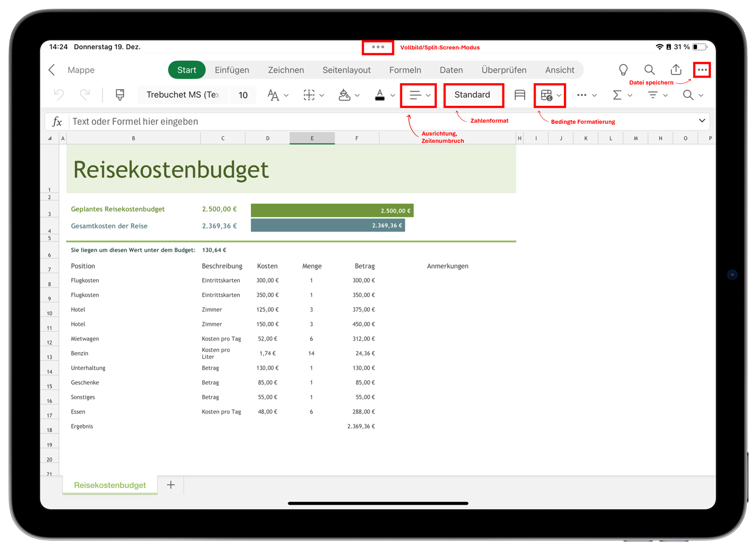Tap the search magnifier in the title bar

click(650, 70)
